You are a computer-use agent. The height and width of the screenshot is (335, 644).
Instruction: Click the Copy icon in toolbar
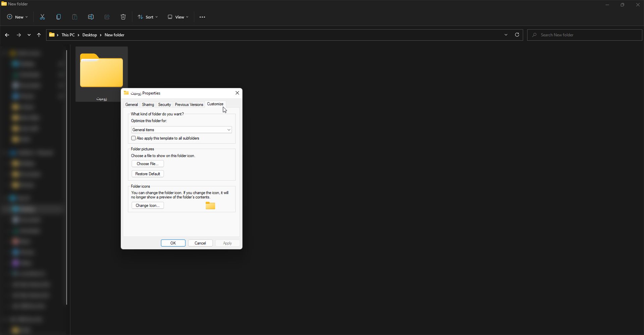[58, 17]
